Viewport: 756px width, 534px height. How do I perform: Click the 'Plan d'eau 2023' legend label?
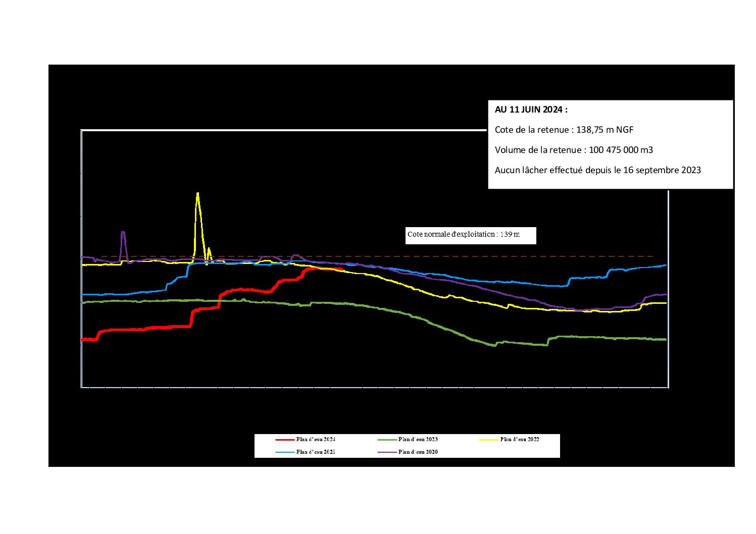(x=418, y=439)
